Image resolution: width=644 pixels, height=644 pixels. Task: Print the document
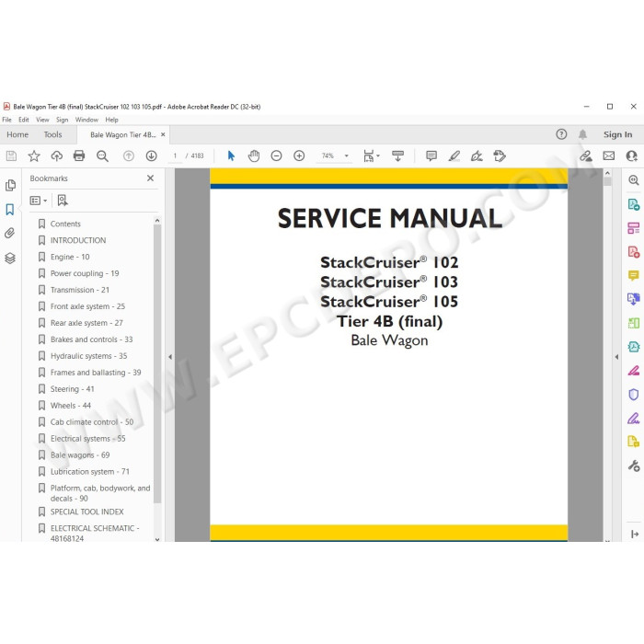tap(79, 155)
